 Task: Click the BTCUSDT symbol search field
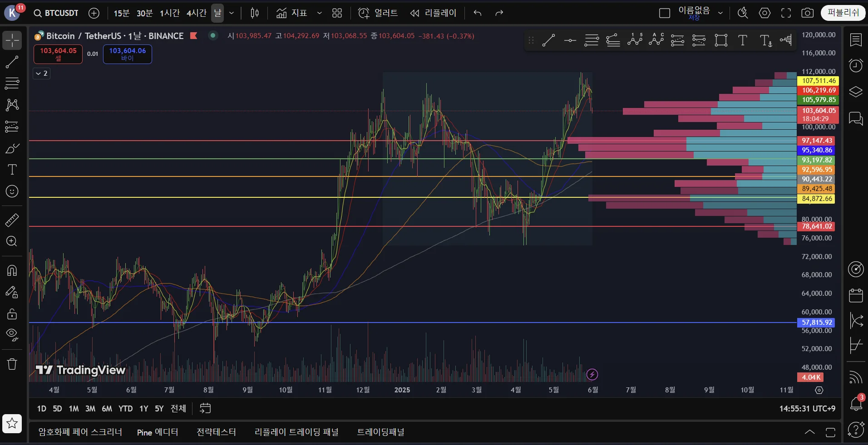coord(57,13)
